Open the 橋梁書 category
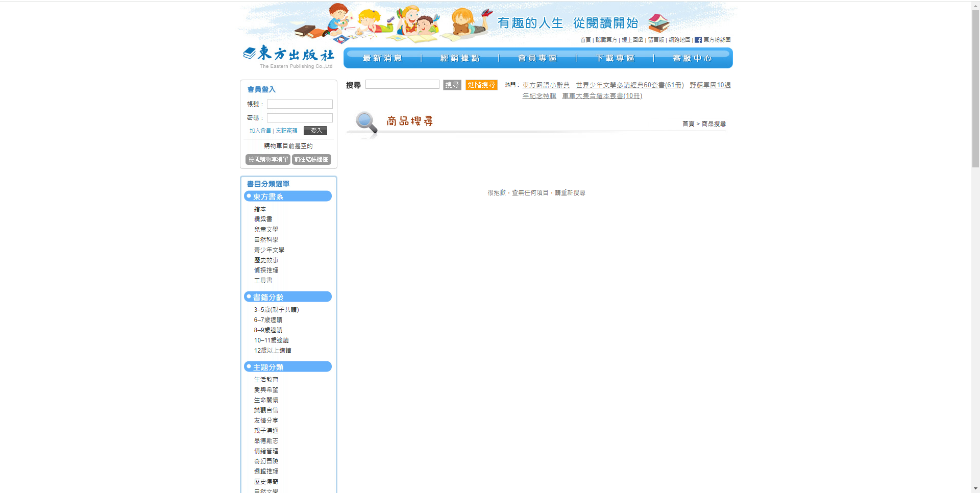 (x=263, y=219)
